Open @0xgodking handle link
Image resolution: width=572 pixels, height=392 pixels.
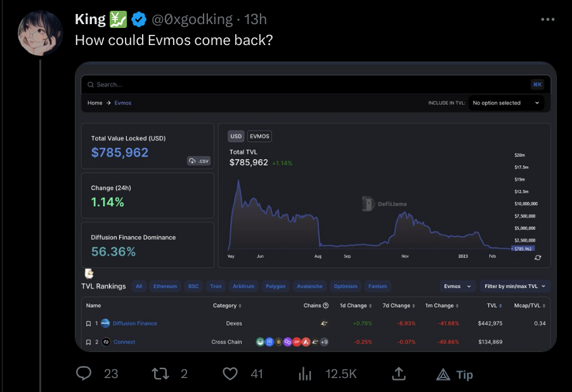(192, 19)
